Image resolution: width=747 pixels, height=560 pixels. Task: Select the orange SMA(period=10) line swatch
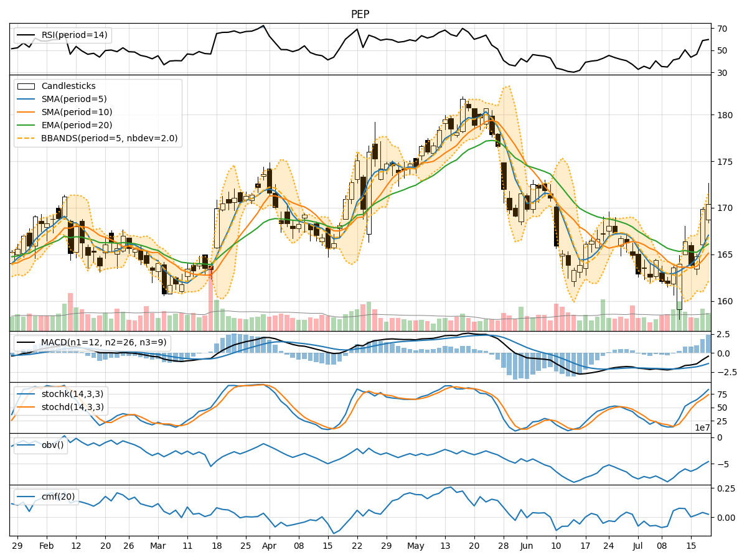pyautogui.click(x=27, y=113)
